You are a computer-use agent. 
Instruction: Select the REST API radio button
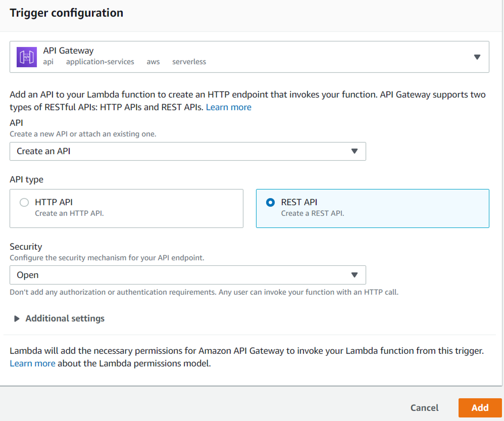(x=270, y=202)
